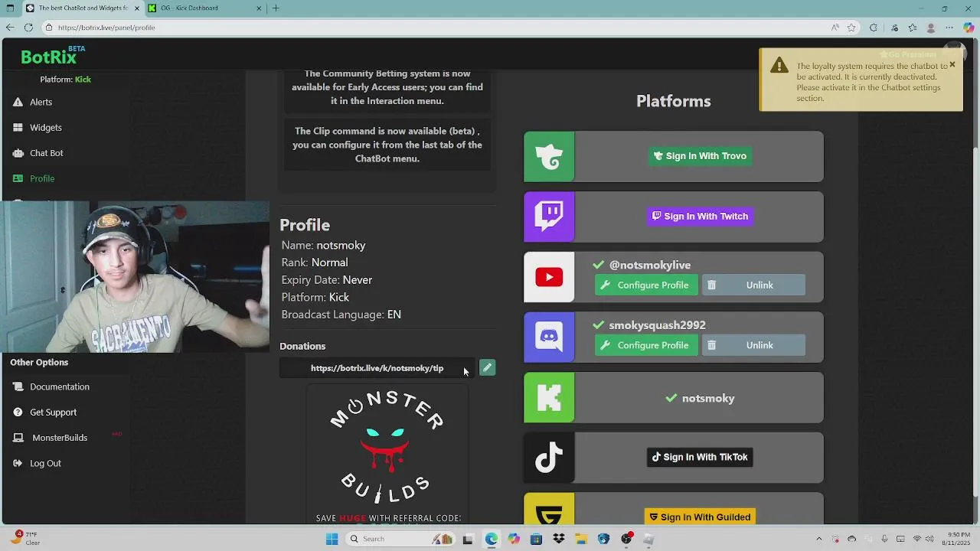
Task: Click the address bar URL
Action: [106, 28]
